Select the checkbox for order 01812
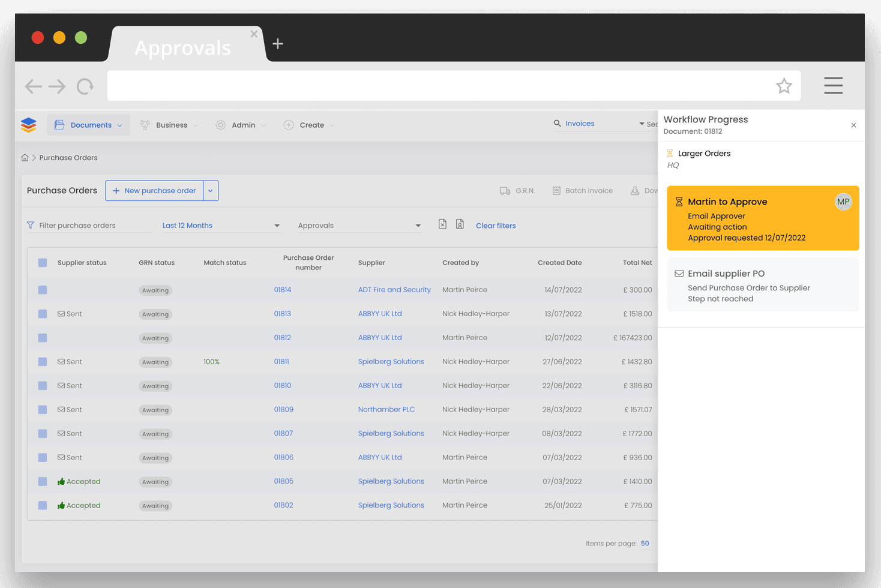This screenshot has height=588, width=881. (42, 338)
